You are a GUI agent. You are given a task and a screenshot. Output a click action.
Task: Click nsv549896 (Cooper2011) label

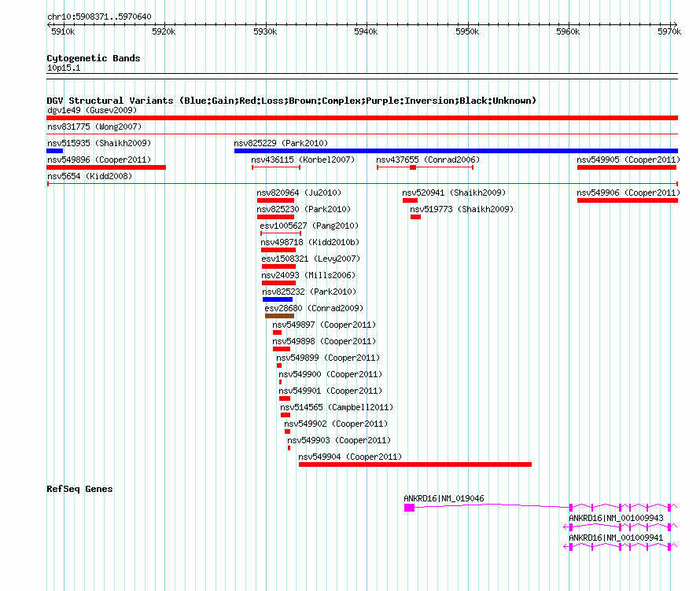(99, 160)
